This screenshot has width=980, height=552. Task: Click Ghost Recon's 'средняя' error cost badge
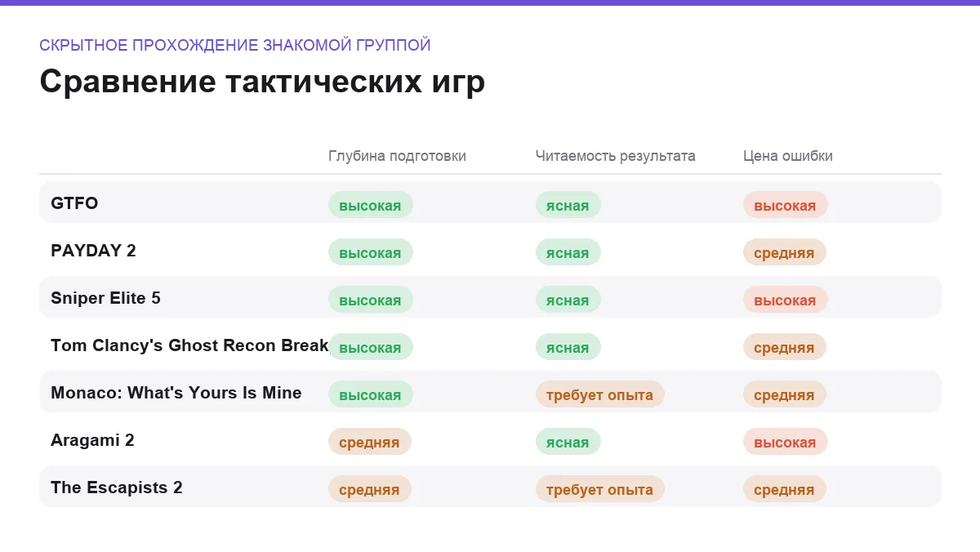(785, 347)
